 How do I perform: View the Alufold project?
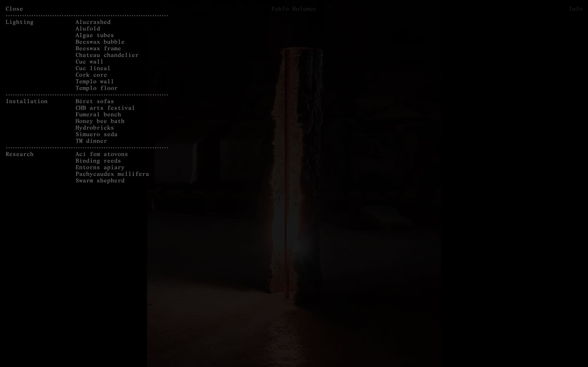pos(88,29)
